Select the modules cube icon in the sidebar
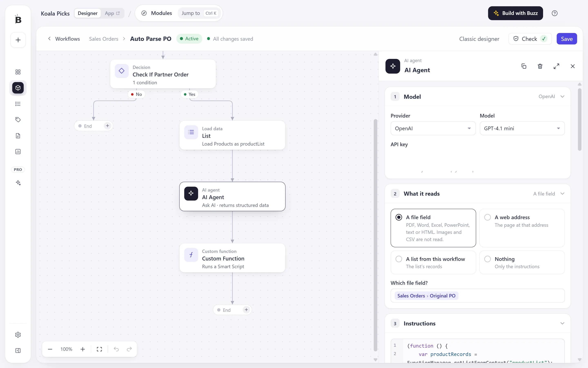The height and width of the screenshot is (368, 588). (x=18, y=88)
